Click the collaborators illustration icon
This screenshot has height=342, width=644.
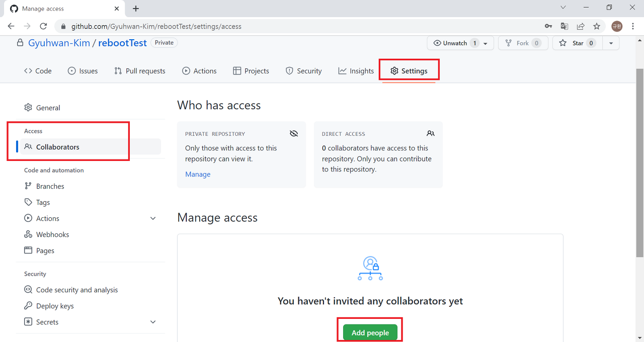pos(370,268)
